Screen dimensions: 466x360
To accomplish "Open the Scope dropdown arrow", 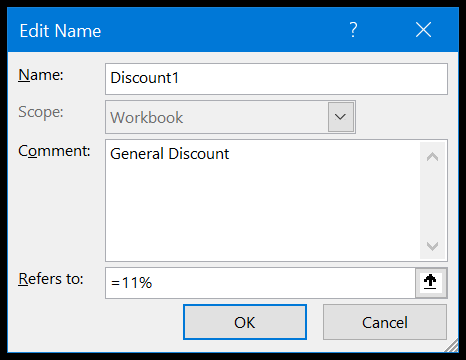I will 341,117.
